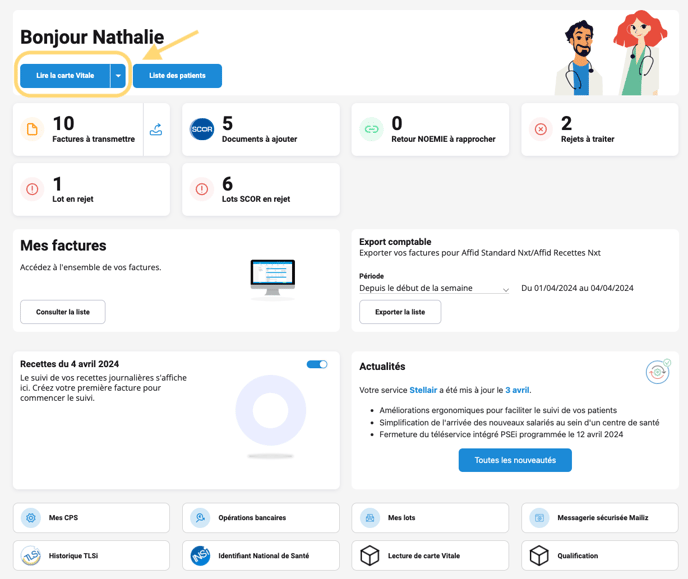Screen dimensions: 688x579
Task: Click the red cross icon for Rejets à traiter
Action: coord(541,130)
